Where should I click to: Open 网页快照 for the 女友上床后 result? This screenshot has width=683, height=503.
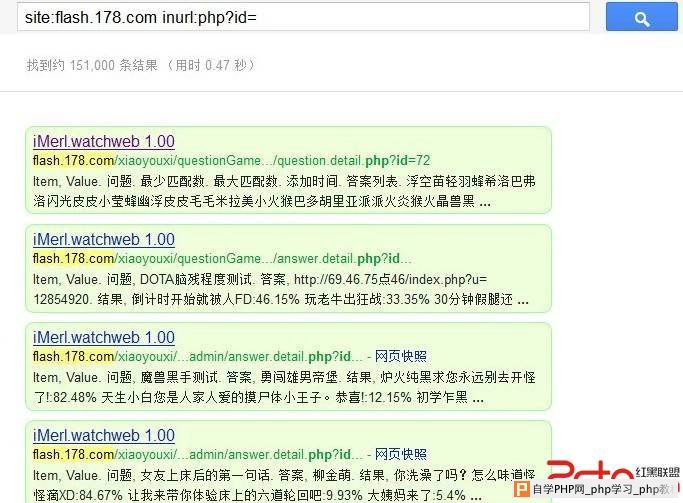tap(401, 454)
